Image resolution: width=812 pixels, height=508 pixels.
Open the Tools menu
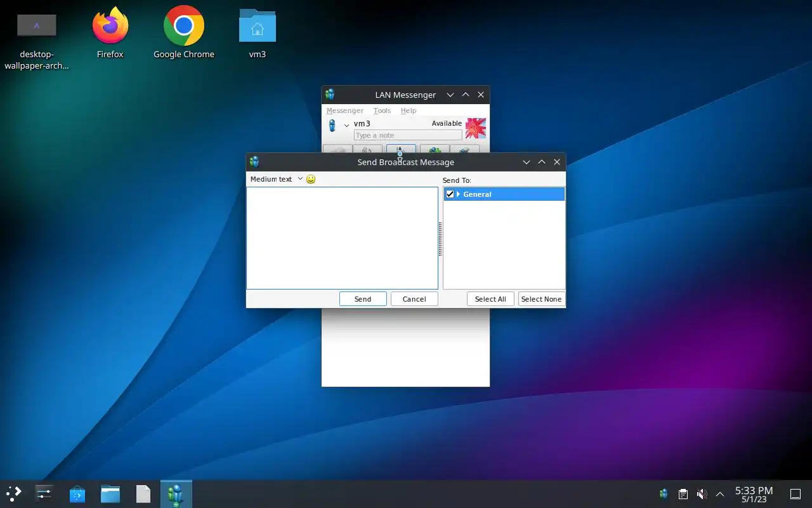pos(382,110)
